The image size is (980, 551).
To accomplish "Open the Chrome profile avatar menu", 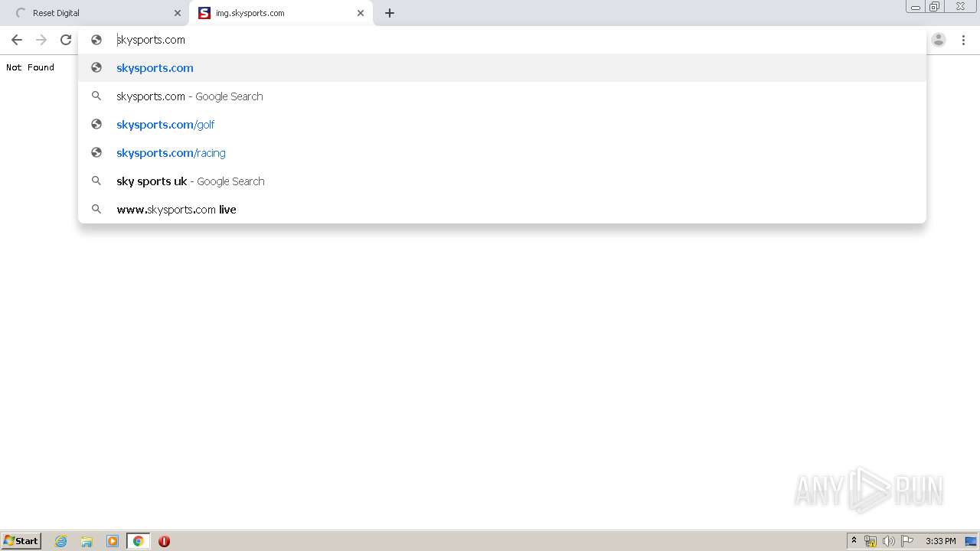I will coord(939,40).
